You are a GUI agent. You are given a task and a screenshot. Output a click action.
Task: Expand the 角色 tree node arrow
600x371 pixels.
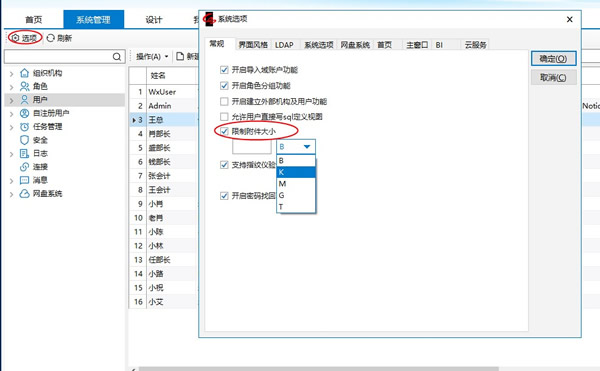pos(11,87)
